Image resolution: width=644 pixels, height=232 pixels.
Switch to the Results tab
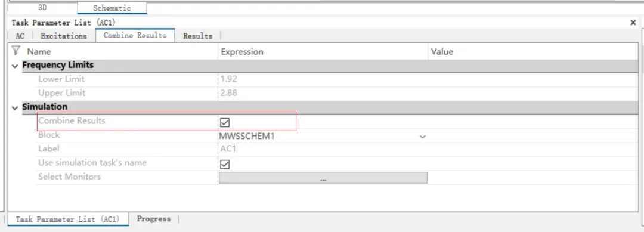(x=197, y=36)
